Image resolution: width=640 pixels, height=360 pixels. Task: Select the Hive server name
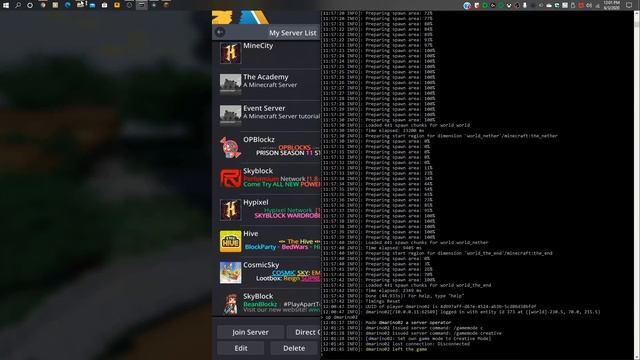251,233
